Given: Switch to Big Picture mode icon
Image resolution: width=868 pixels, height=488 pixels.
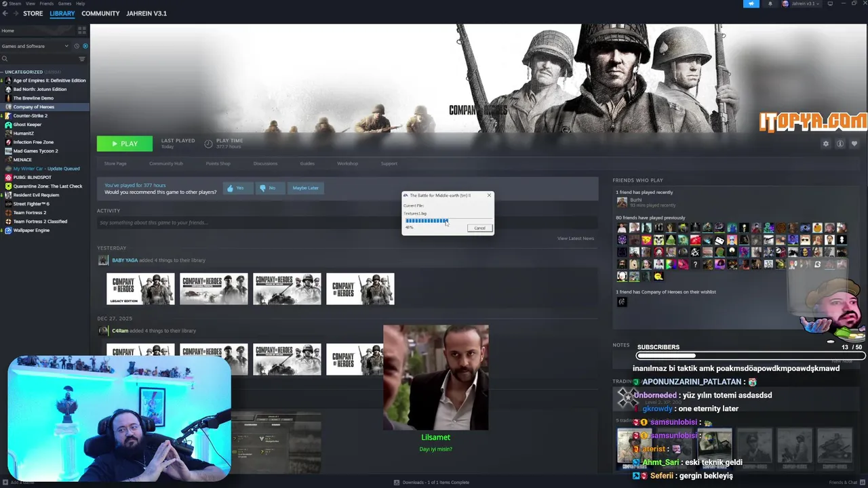Looking at the screenshot, I should point(831,3).
